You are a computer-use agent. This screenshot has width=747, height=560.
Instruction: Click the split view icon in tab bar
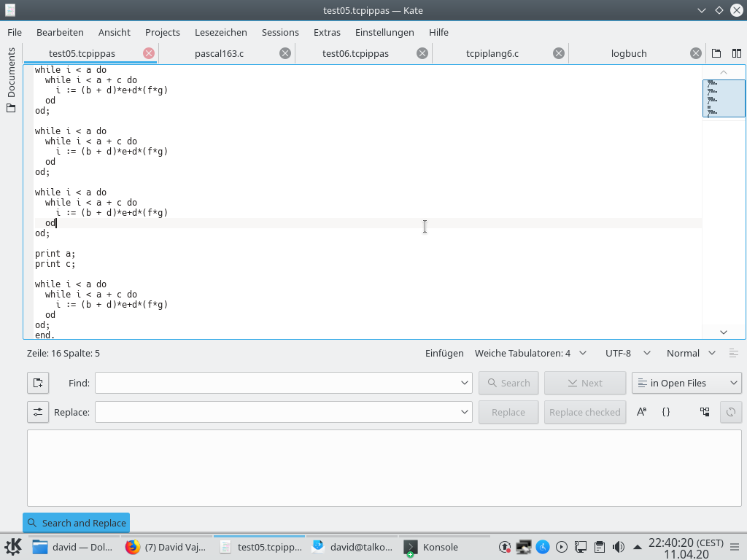pyautogui.click(x=737, y=53)
